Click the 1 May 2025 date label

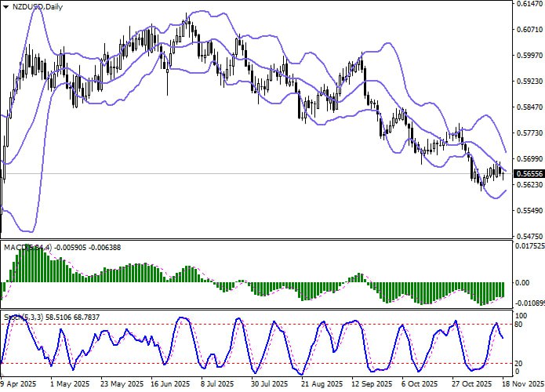point(67,385)
